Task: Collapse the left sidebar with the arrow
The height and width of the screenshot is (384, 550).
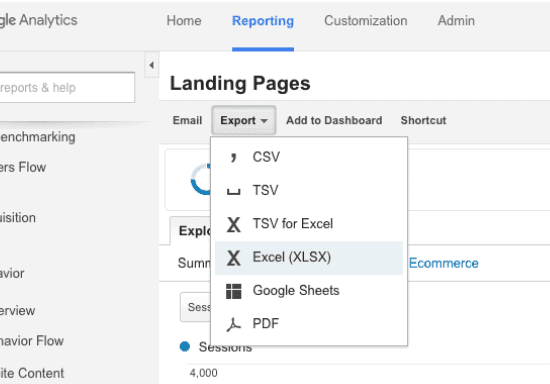Action: [x=152, y=65]
